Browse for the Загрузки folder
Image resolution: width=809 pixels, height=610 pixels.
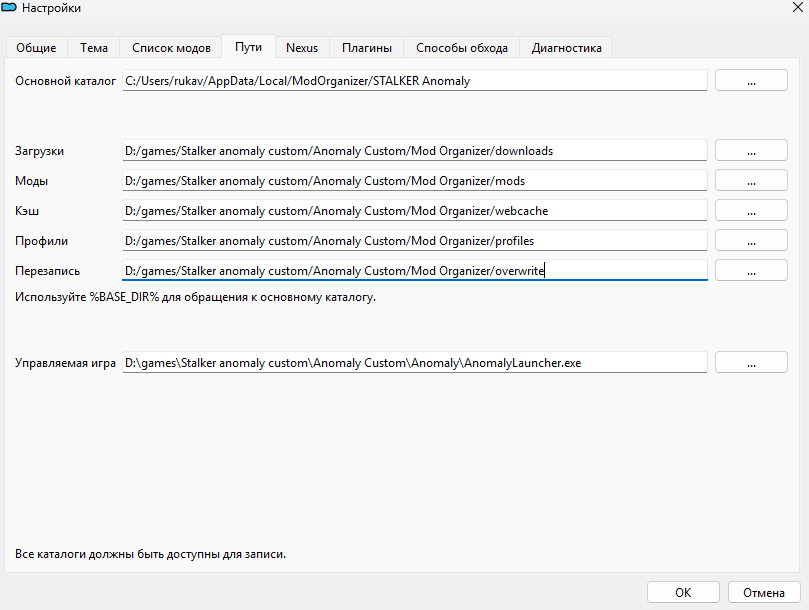point(751,151)
